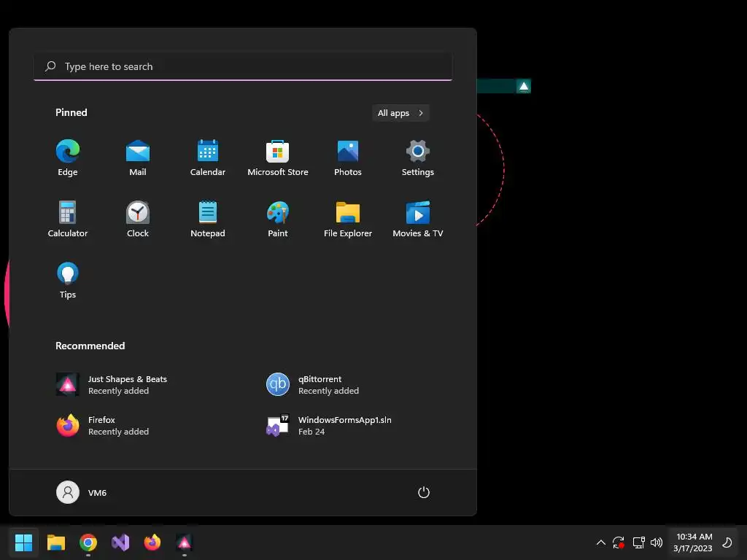Launch Movies & TV app
The height and width of the screenshot is (560, 747).
[x=418, y=219]
